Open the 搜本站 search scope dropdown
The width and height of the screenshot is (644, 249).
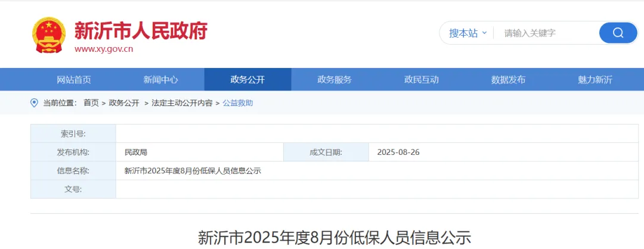[468, 33]
